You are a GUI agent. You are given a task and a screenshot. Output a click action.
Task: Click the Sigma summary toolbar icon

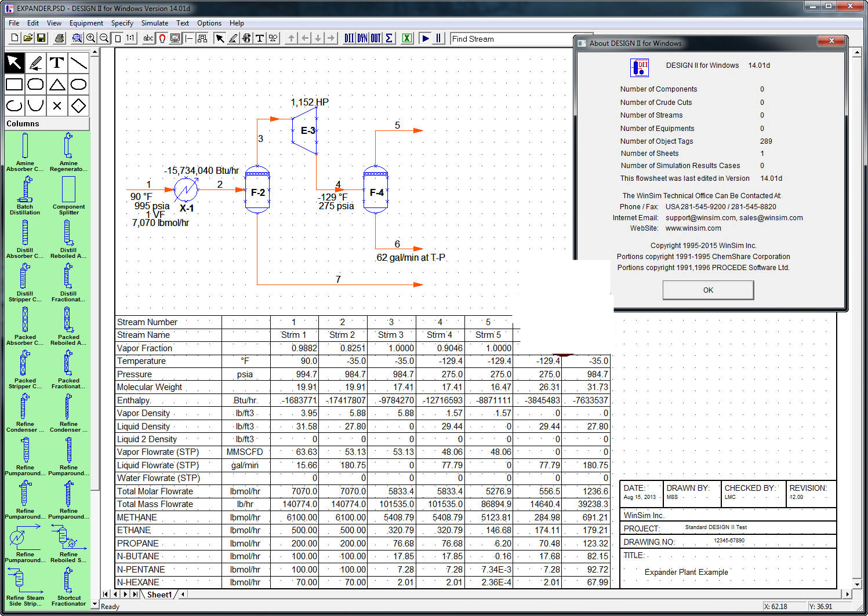[x=389, y=38]
